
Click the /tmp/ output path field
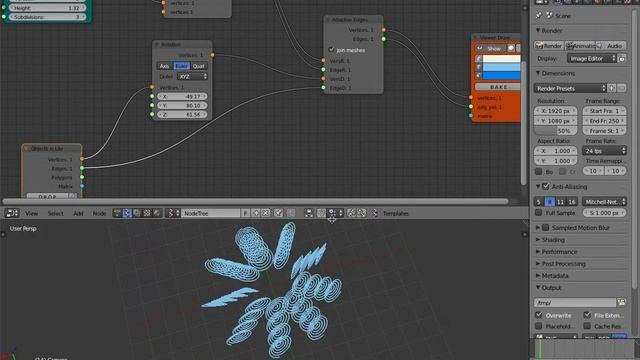point(575,302)
